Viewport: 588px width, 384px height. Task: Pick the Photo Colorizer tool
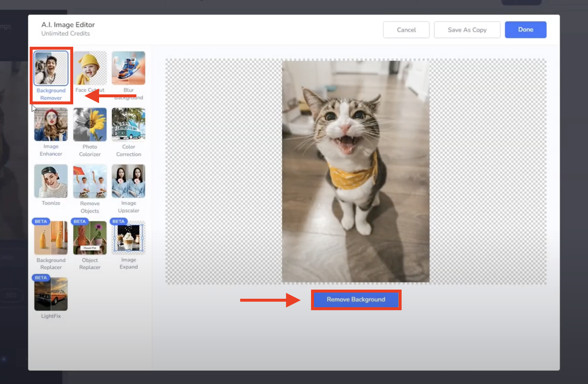pyautogui.click(x=90, y=125)
